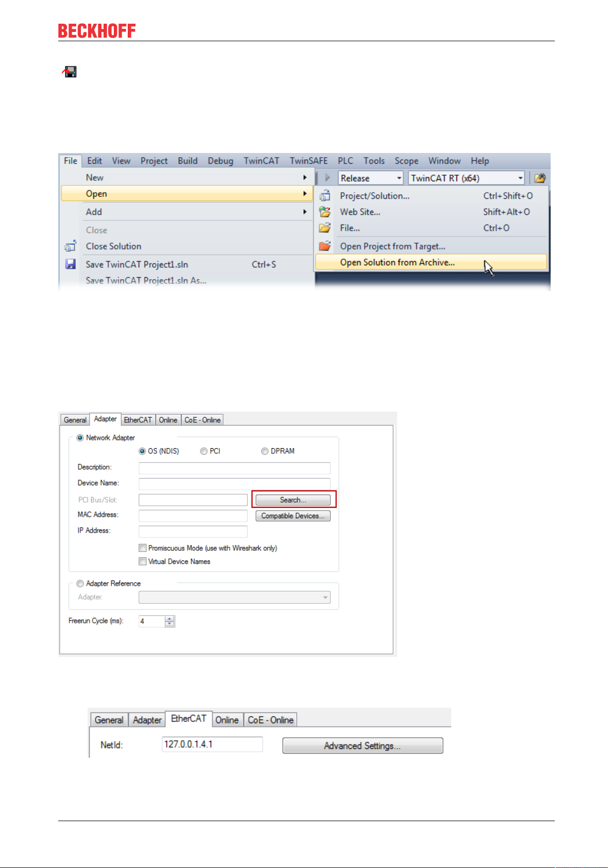Select the OS (NDIS) radio option
Viewport: 614px width, 868px height.
pyautogui.click(x=142, y=451)
